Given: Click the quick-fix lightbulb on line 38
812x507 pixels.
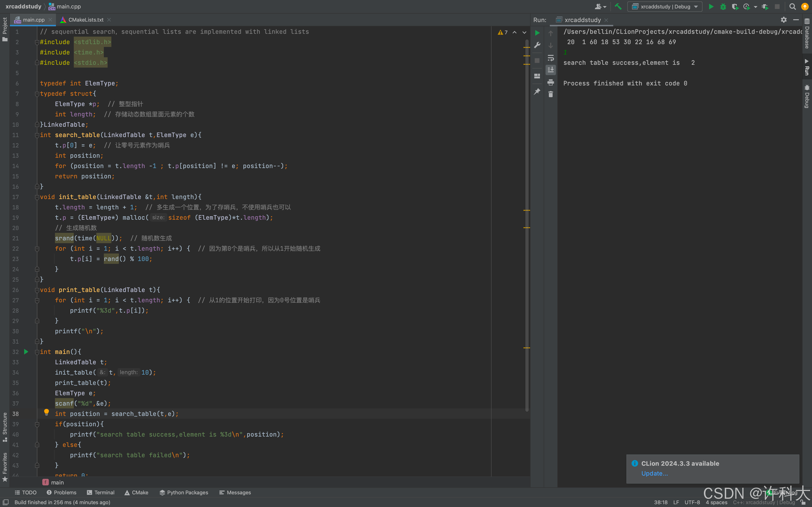Looking at the screenshot, I should click(46, 412).
